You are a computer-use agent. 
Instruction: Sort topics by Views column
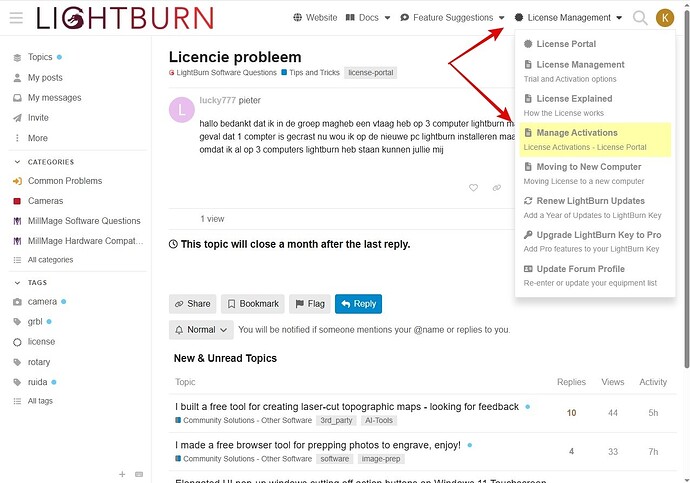coord(613,382)
